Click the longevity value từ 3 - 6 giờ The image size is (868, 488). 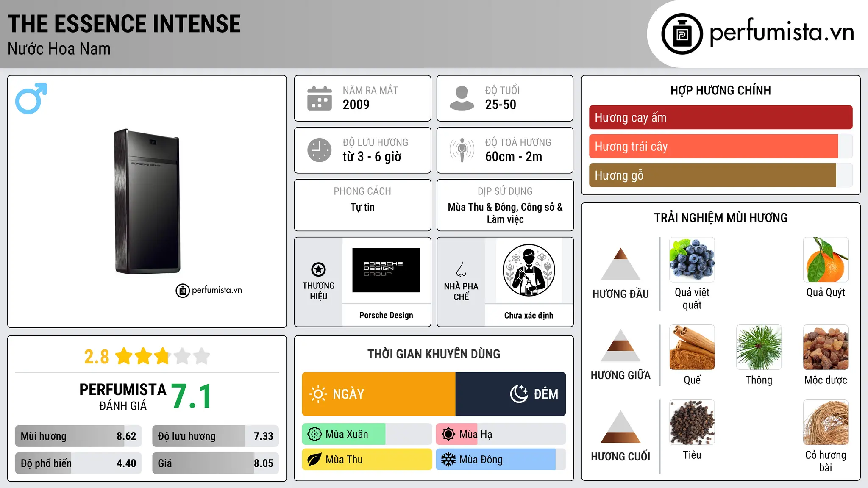(372, 157)
